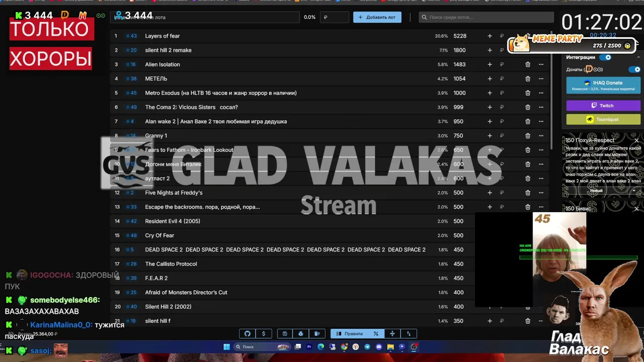Screen dimensions: 644x362
Task: Click the 1800 amount of silent hill 2 remake
Action: click(459, 50)
